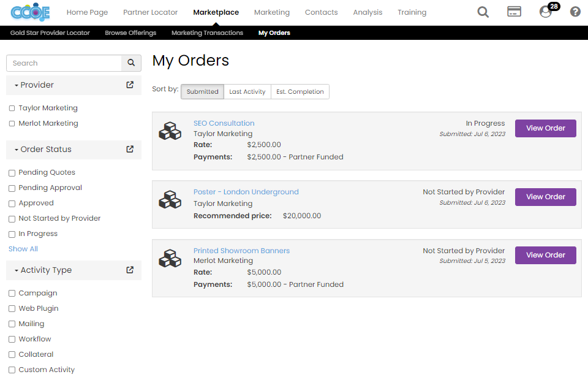
Task: Check the Taylor Marketing provider filter
Action: [x=10, y=107]
